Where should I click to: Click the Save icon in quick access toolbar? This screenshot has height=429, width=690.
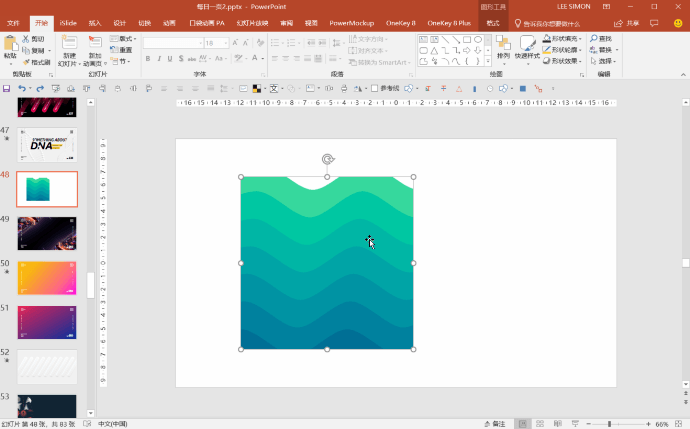point(7,88)
